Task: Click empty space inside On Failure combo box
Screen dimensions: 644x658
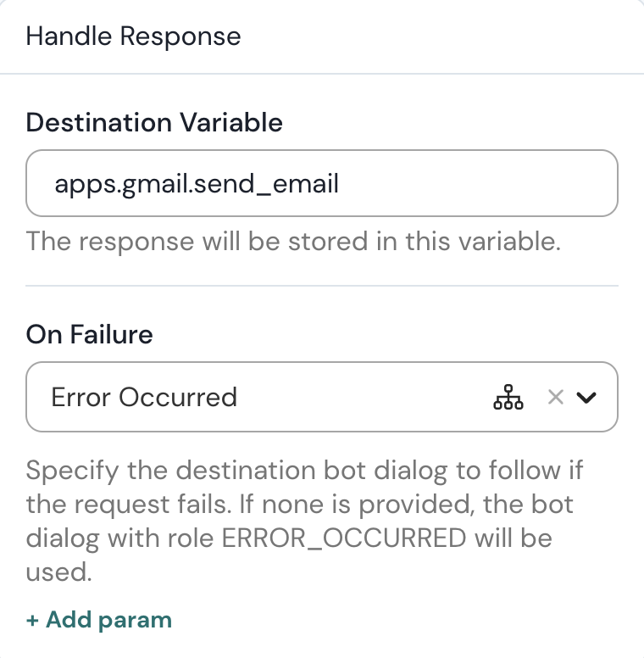Action: pos(364,397)
